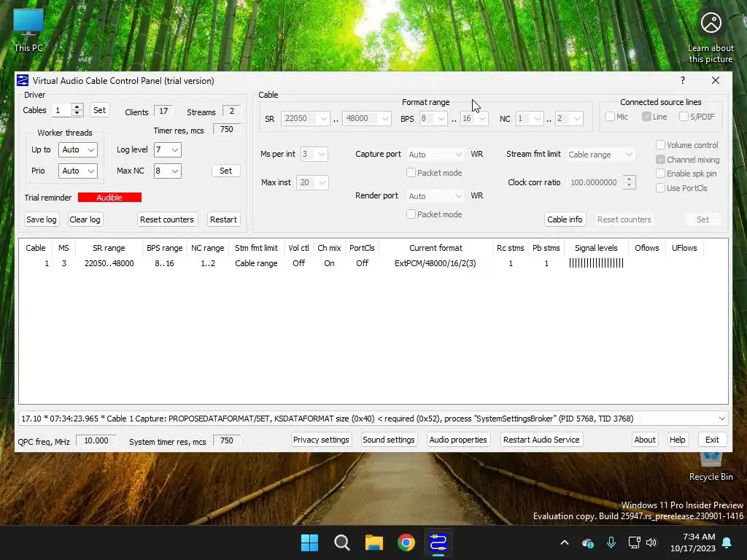Expand the log message dropdown

[721, 419]
